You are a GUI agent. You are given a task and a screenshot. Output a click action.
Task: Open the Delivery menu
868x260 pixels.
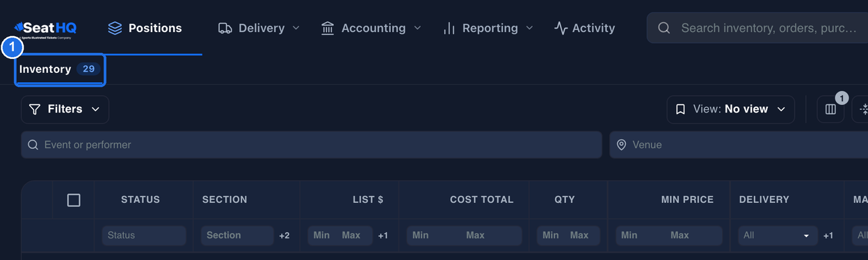pos(259,29)
